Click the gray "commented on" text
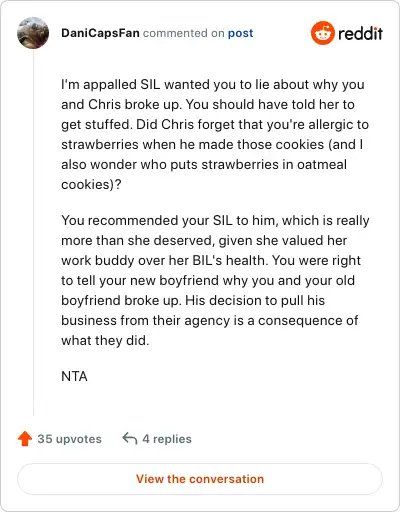Screen dimensions: 400x512 point(184,33)
